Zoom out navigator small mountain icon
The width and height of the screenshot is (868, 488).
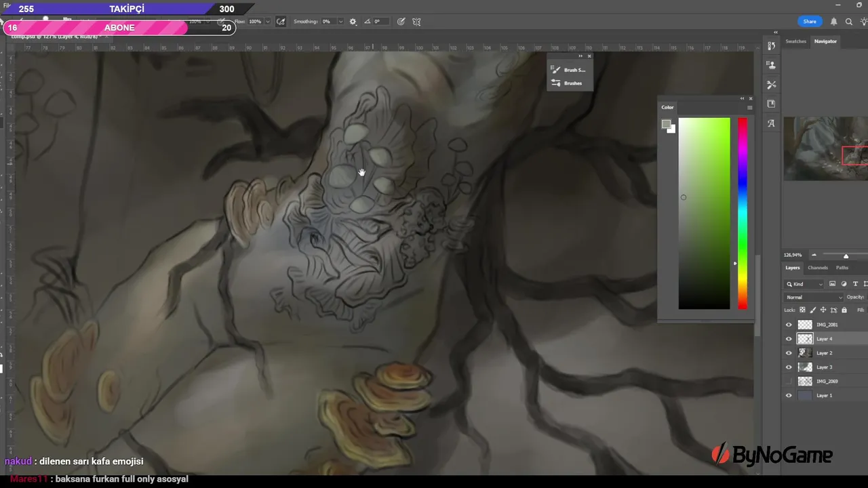click(x=814, y=256)
